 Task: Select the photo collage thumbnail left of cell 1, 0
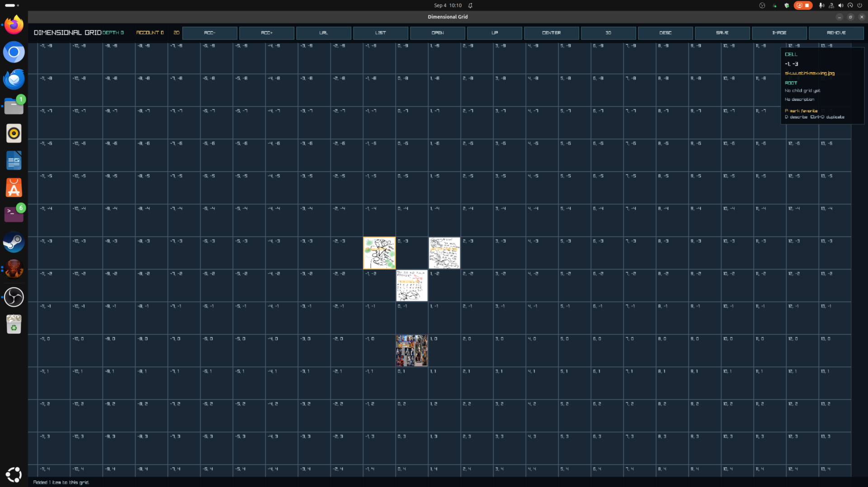point(412,351)
